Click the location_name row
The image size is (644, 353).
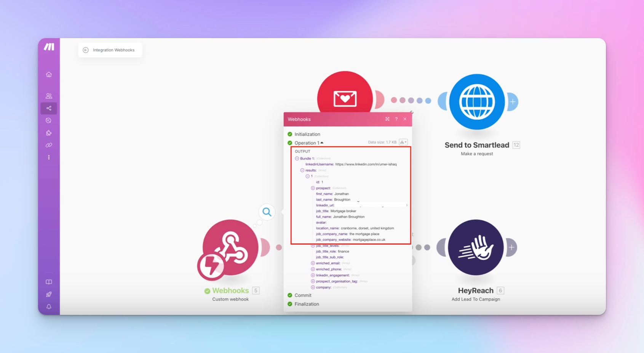355,228
